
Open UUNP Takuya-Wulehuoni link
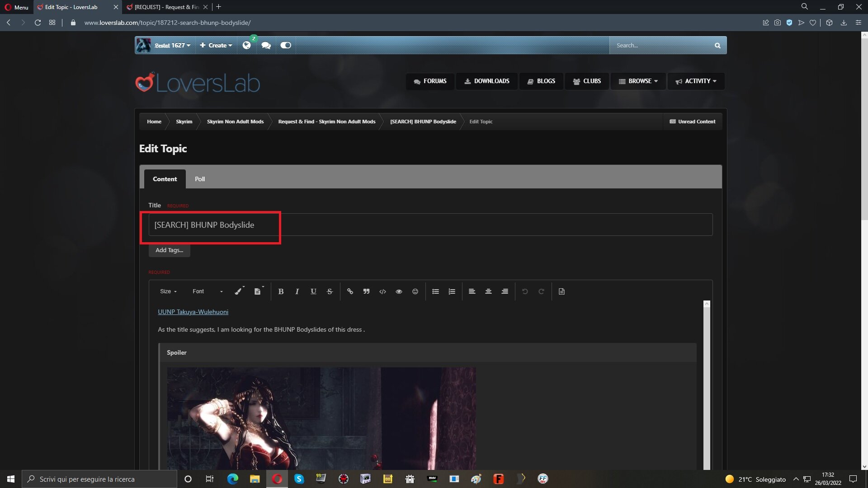tap(193, 312)
